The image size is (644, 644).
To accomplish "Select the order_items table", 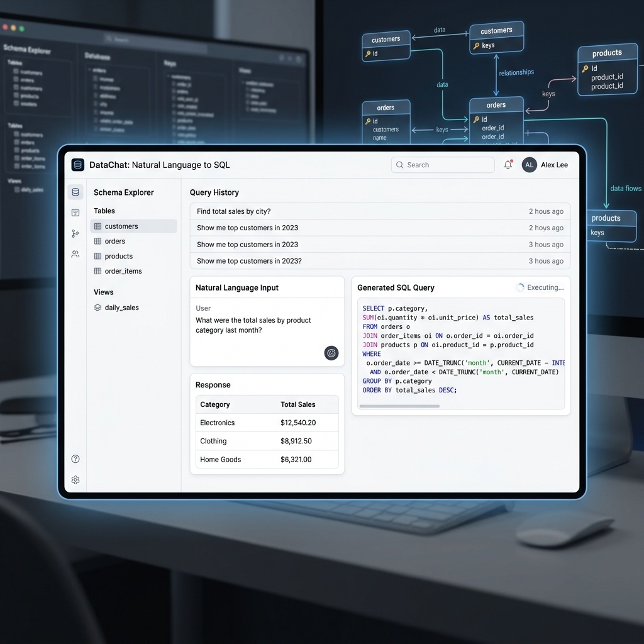I will (124, 271).
